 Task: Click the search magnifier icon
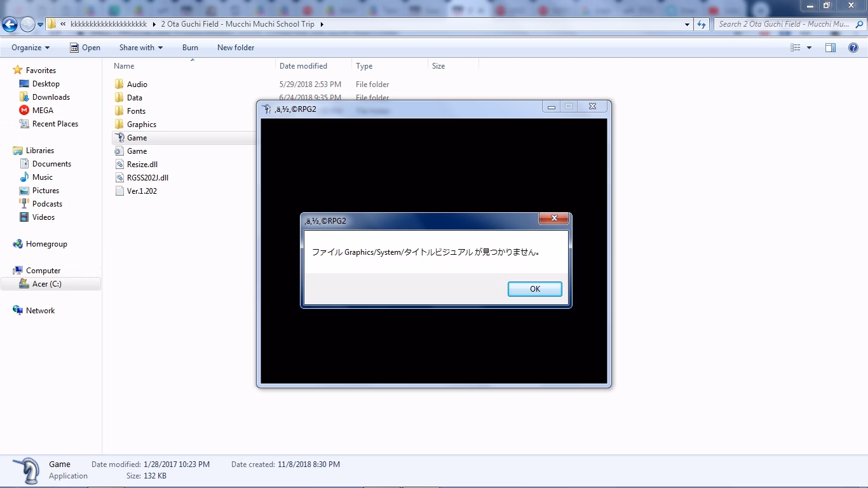point(860,24)
